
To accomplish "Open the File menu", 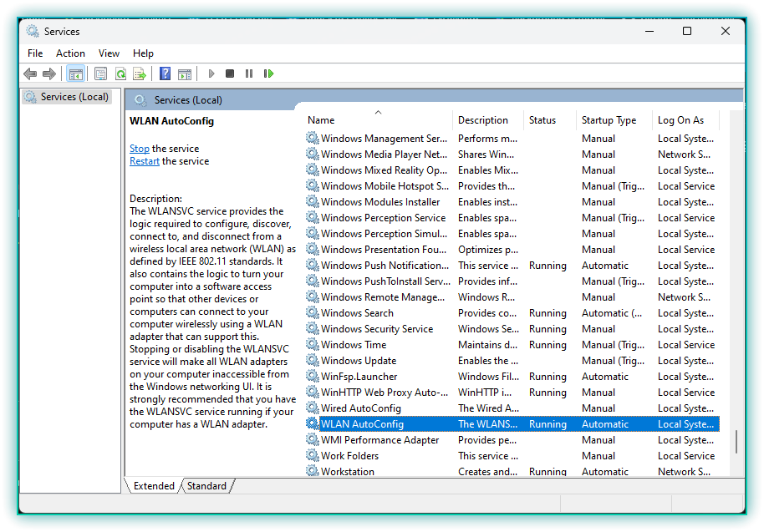I will (x=35, y=53).
